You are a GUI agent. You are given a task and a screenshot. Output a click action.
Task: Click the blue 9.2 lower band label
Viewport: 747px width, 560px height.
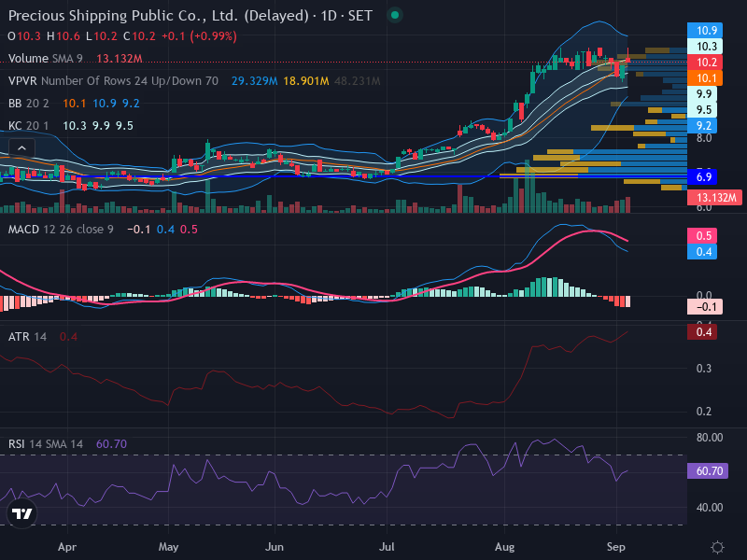[702, 126]
